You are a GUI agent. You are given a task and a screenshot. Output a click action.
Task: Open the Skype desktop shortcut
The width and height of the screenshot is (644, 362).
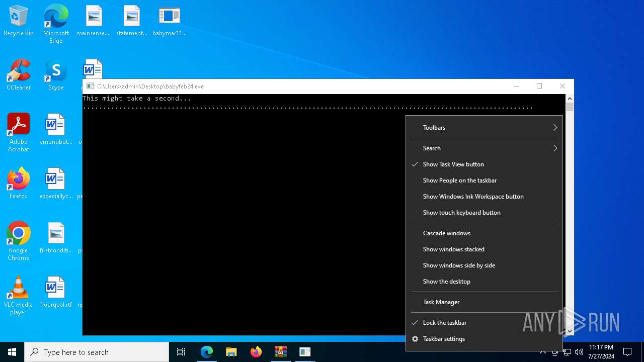(56, 75)
